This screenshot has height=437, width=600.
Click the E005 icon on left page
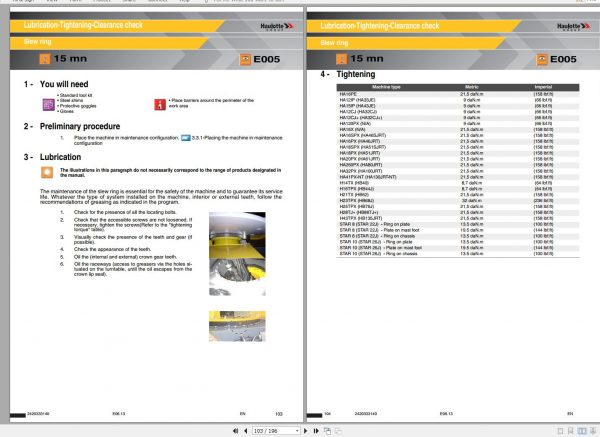pyautogui.click(x=245, y=59)
